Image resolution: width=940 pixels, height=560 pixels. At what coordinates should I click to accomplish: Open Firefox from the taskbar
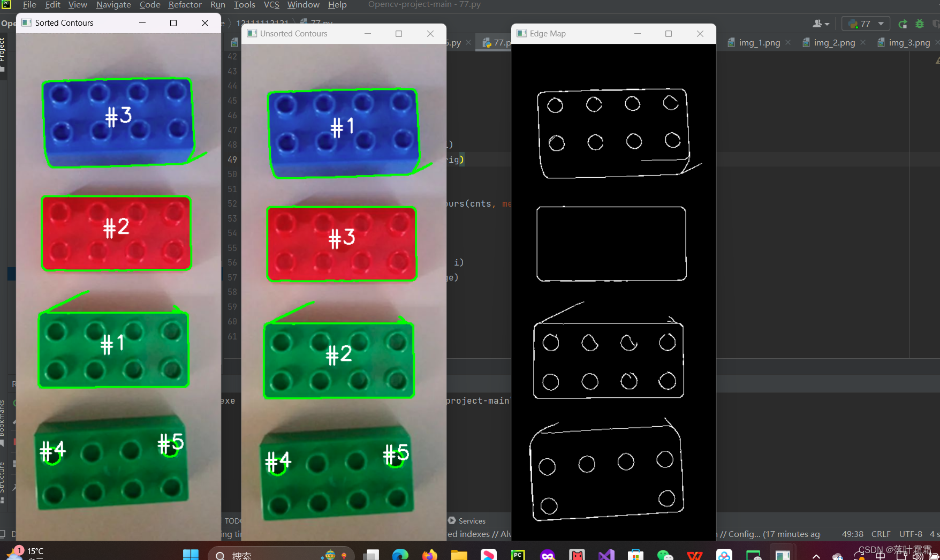point(429,555)
